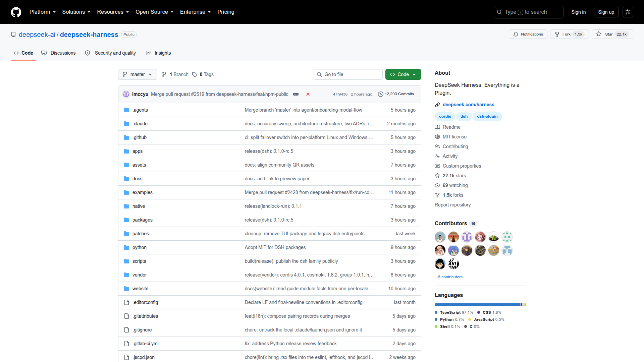The image size is (644, 362).
Task: Switch to the Code tab
Action: 23,53
